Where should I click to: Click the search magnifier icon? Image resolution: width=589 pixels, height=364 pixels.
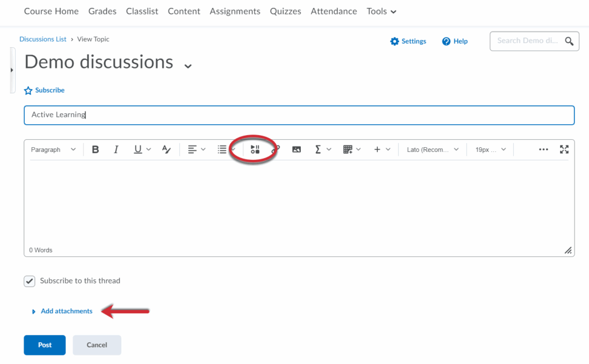point(569,41)
